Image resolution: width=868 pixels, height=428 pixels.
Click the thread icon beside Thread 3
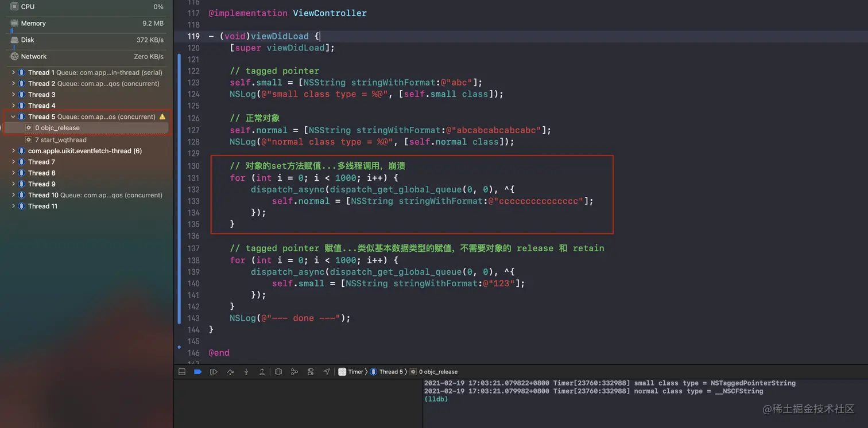[22, 95]
